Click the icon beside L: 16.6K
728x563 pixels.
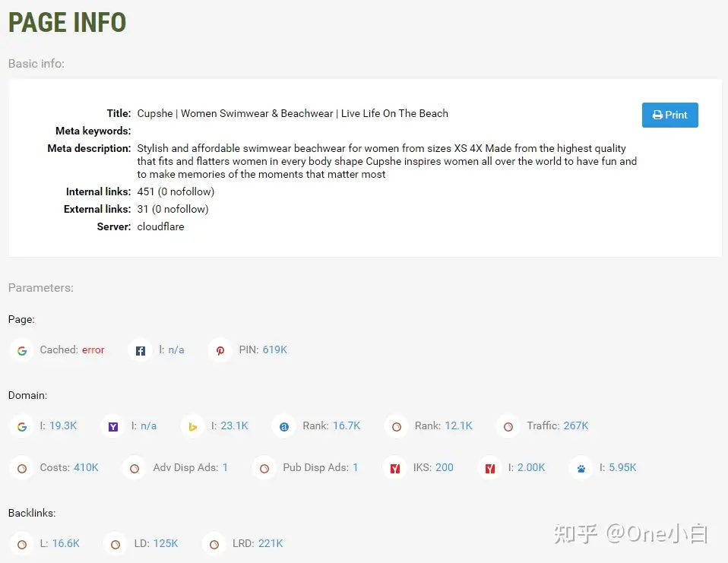click(x=22, y=545)
